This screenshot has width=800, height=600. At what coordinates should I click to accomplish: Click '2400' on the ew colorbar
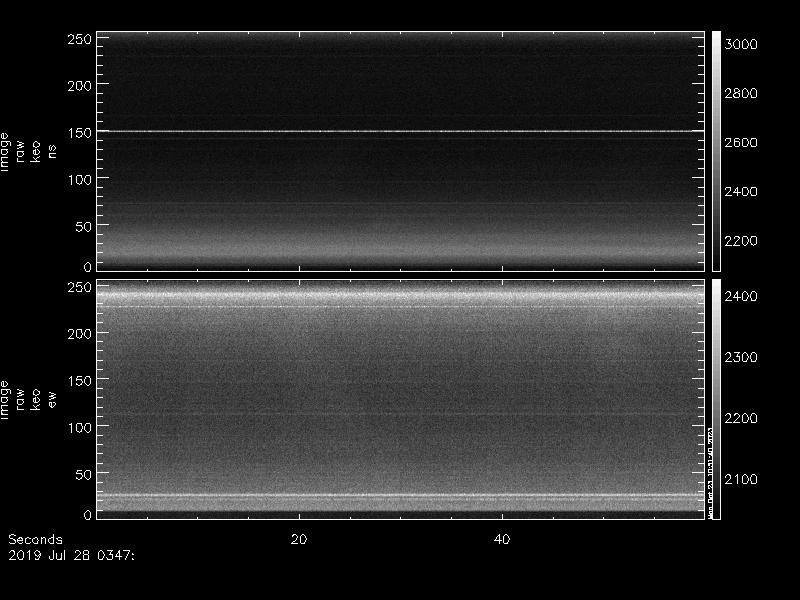coord(741,296)
